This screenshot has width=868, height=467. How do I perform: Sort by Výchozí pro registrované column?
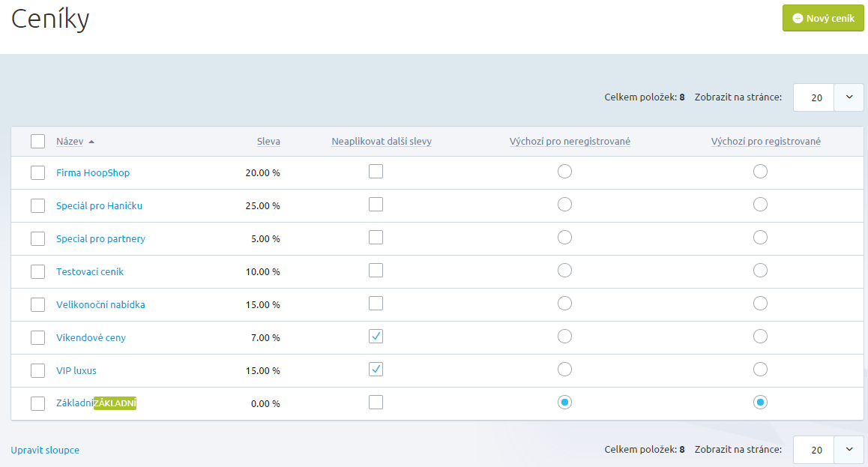(x=765, y=141)
